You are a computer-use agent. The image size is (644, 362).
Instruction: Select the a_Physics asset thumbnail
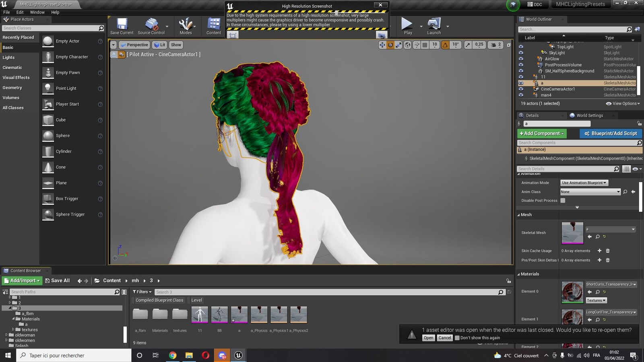tap(259, 315)
